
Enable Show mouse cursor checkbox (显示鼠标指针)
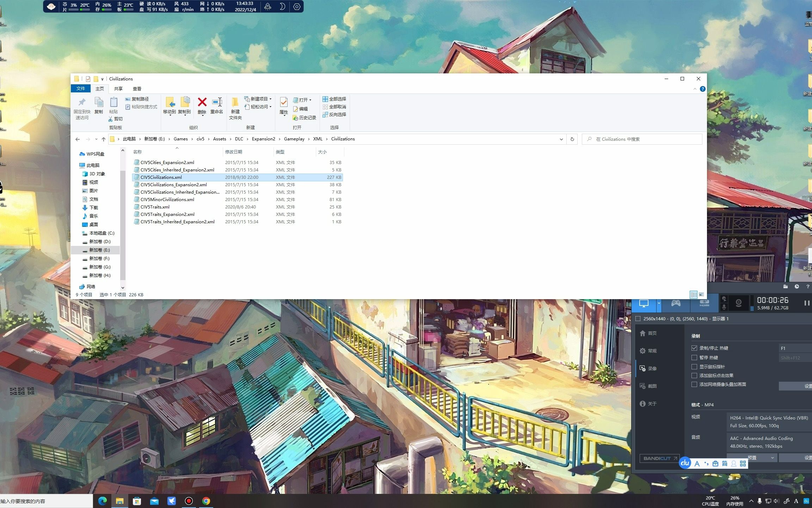694,367
